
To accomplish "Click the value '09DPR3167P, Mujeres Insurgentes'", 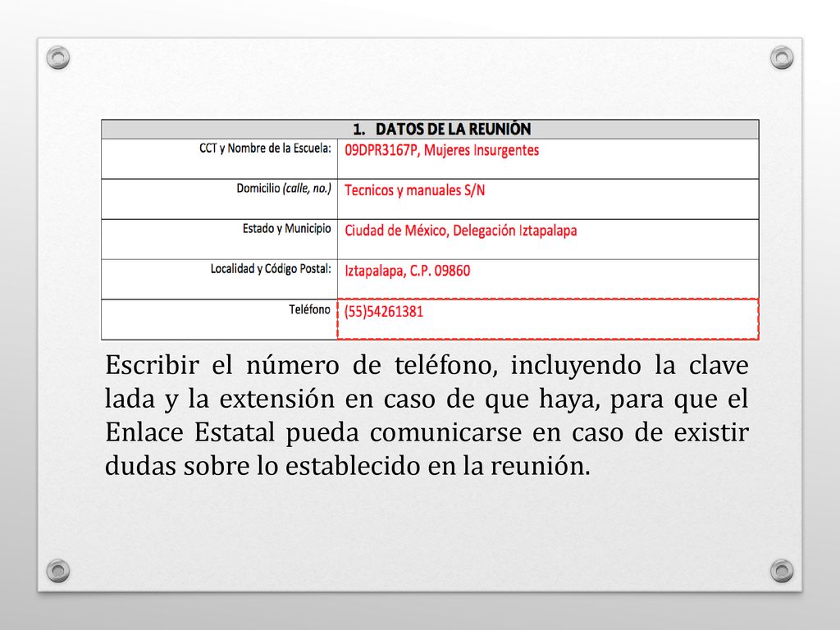I will 441,150.
